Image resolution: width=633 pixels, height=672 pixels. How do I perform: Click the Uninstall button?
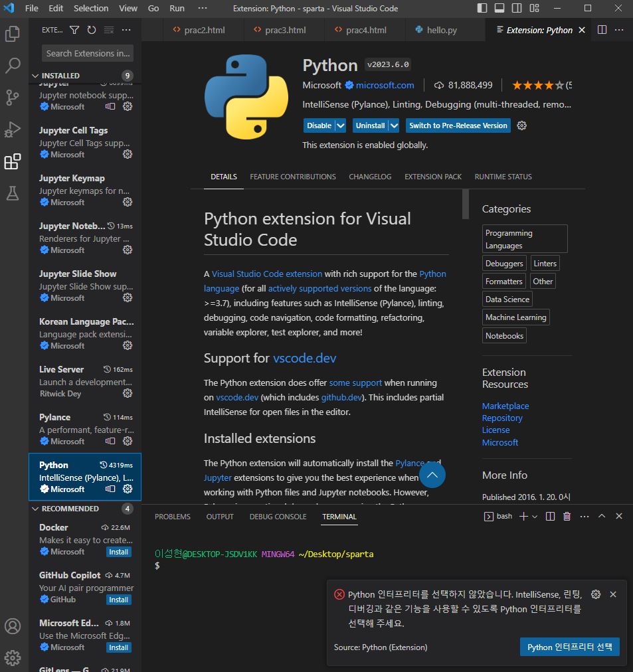click(370, 126)
